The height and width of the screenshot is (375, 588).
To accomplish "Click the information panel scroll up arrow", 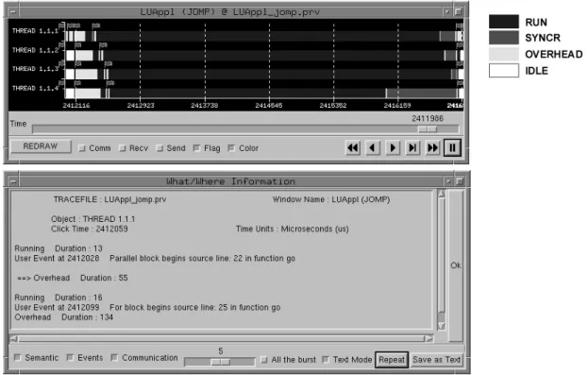I will coord(442,194).
